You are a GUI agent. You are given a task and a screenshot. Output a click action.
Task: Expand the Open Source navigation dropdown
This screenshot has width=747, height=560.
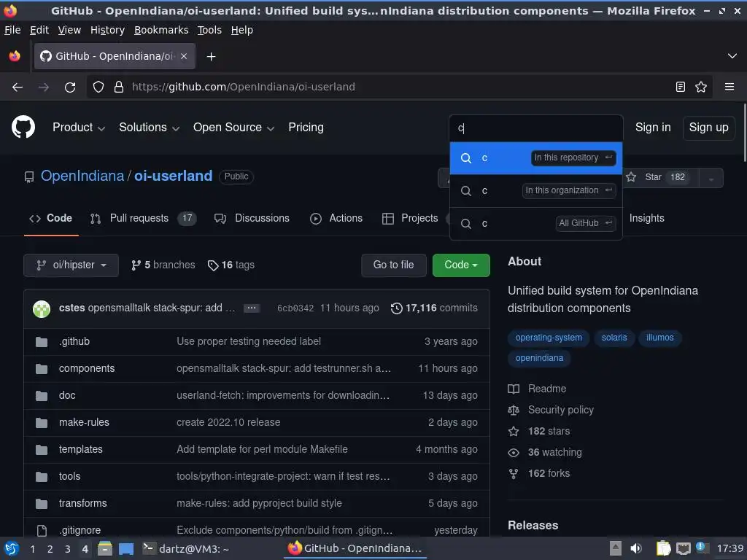[233, 127]
